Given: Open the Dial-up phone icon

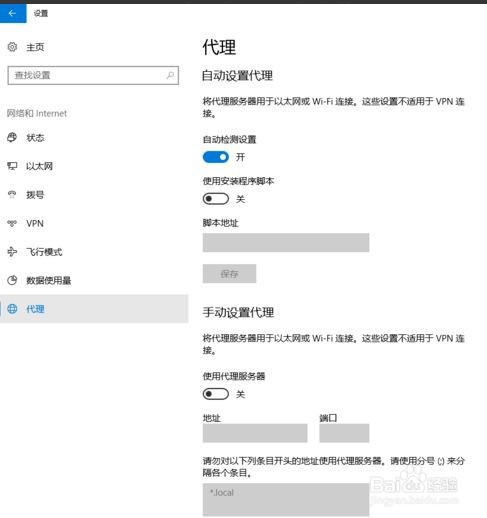Looking at the screenshot, I should tap(12, 194).
